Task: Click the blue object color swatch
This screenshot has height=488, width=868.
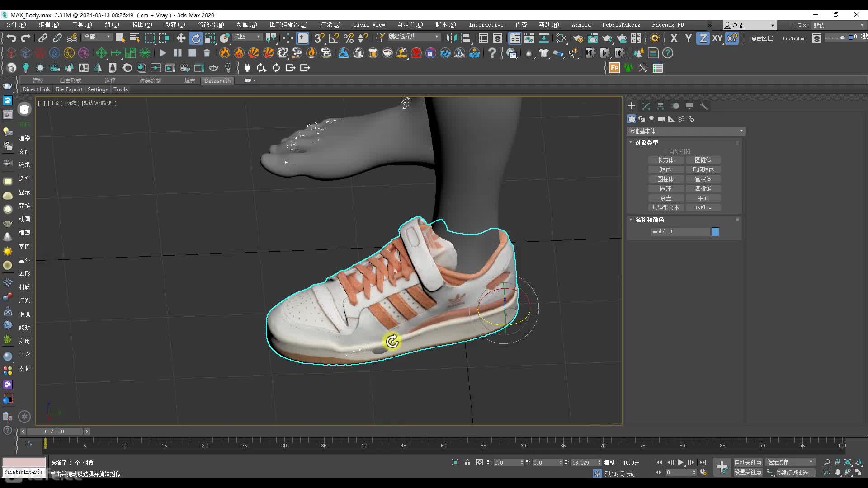Action: pyautogui.click(x=715, y=231)
